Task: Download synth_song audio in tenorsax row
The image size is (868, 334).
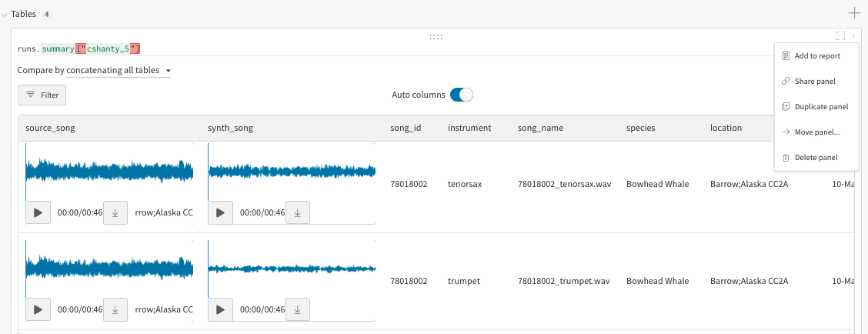Action: 297,212
